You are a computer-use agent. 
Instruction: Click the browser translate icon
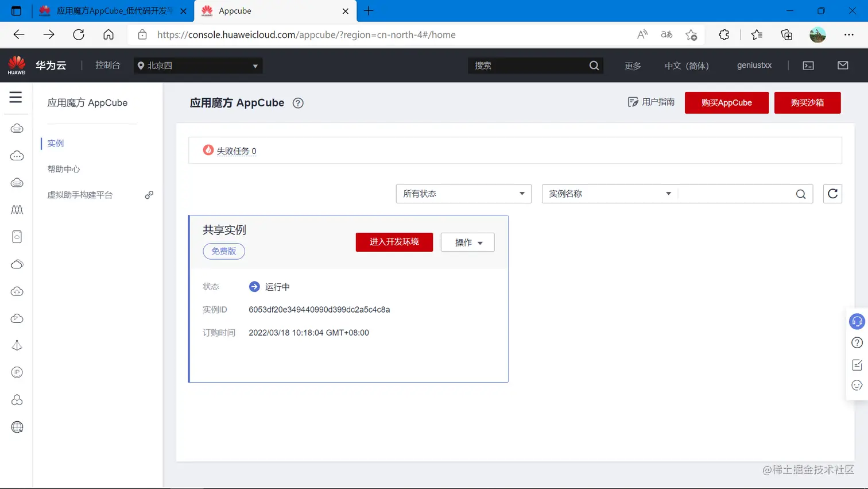666,34
